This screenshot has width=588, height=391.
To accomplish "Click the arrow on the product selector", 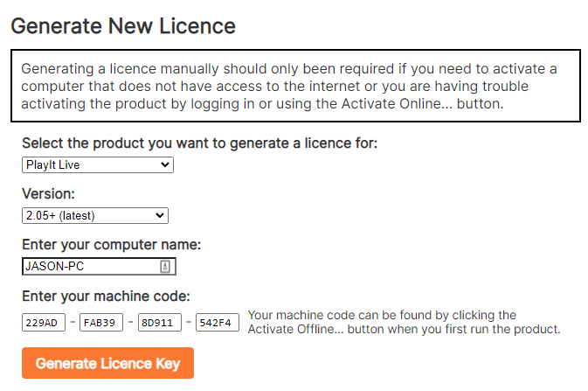I will coord(165,164).
